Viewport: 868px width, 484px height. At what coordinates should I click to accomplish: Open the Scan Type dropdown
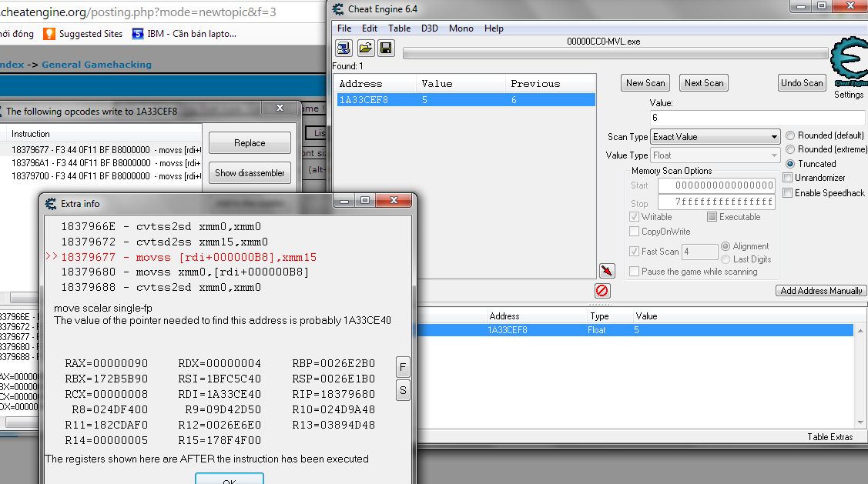[716, 137]
